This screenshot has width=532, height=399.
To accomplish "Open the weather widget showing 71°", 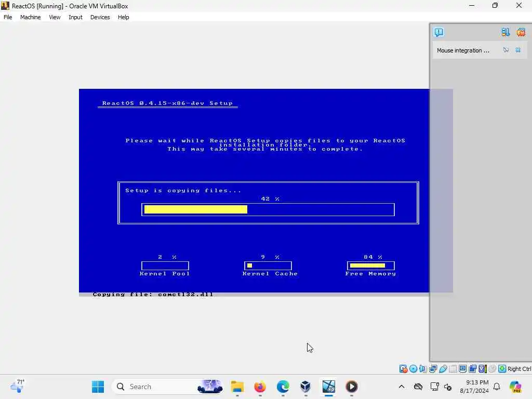I will (x=17, y=386).
